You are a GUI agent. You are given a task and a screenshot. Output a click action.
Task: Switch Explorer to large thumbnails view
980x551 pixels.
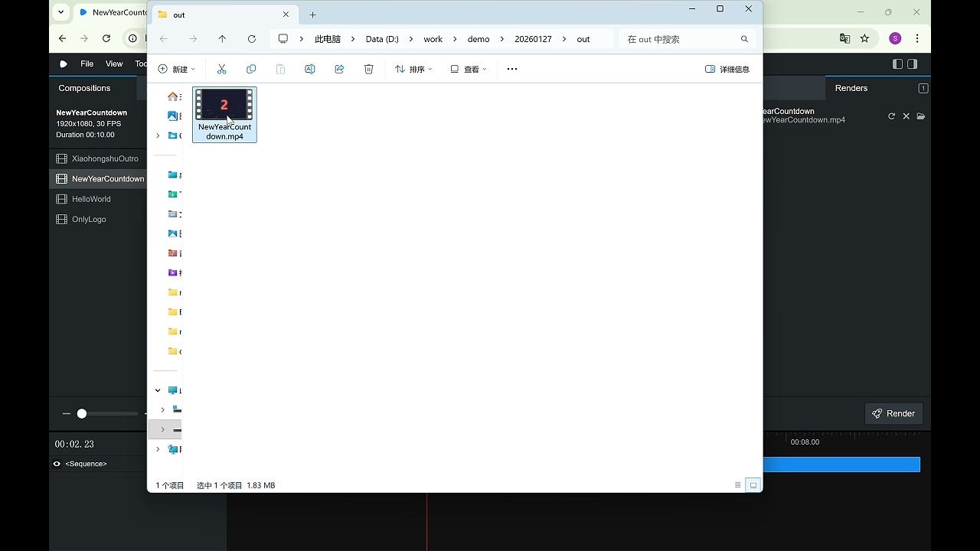753,485
